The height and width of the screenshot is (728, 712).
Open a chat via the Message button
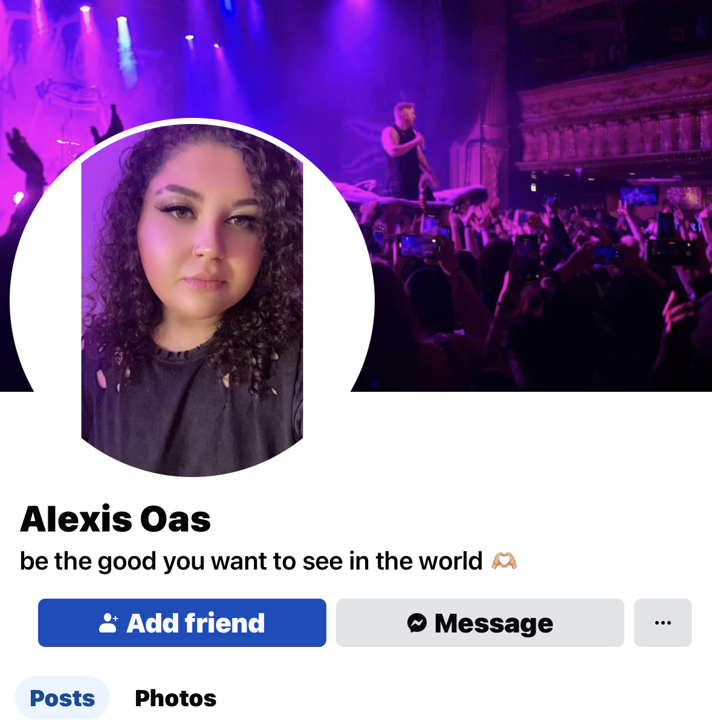[x=480, y=623]
